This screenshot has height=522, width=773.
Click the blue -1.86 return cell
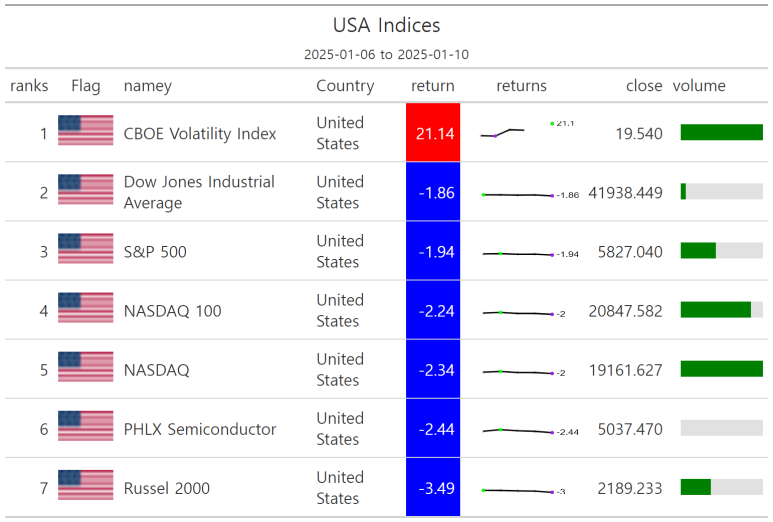(433, 192)
